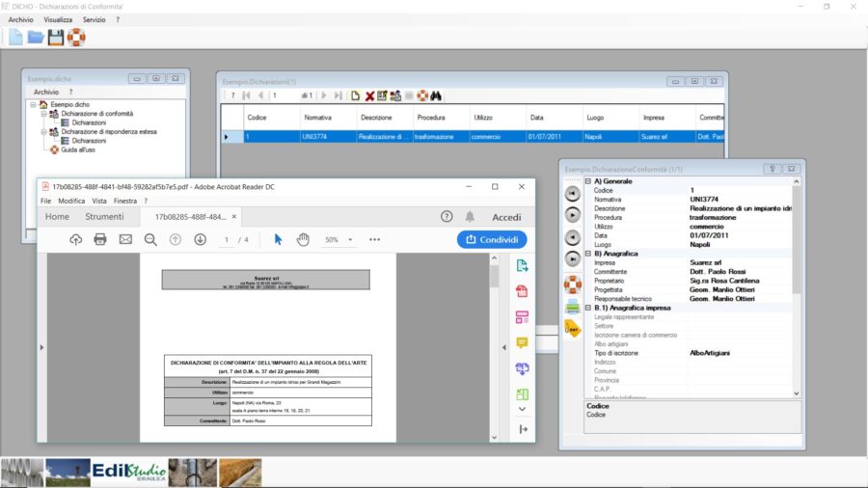Select the hand pan tool in Acrobat
The width and height of the screenshot is (868, 488).
[303, 239]
